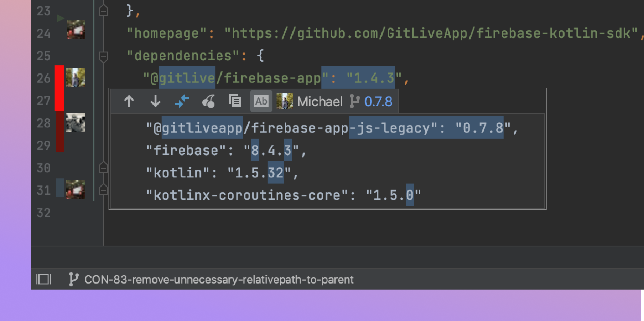644x321 pixels.
Task: Click the "kotlin" key in the popup
Action: point(178,173)
